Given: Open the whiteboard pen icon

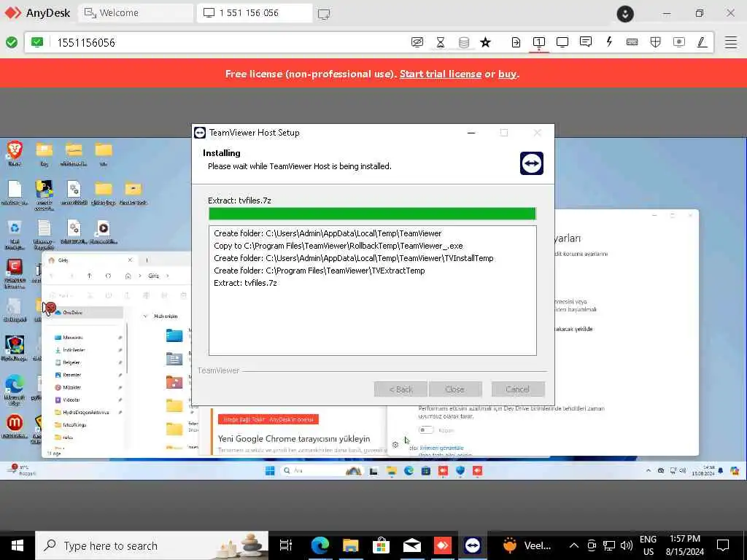Looking at the screenshot, I should [702, 42].
